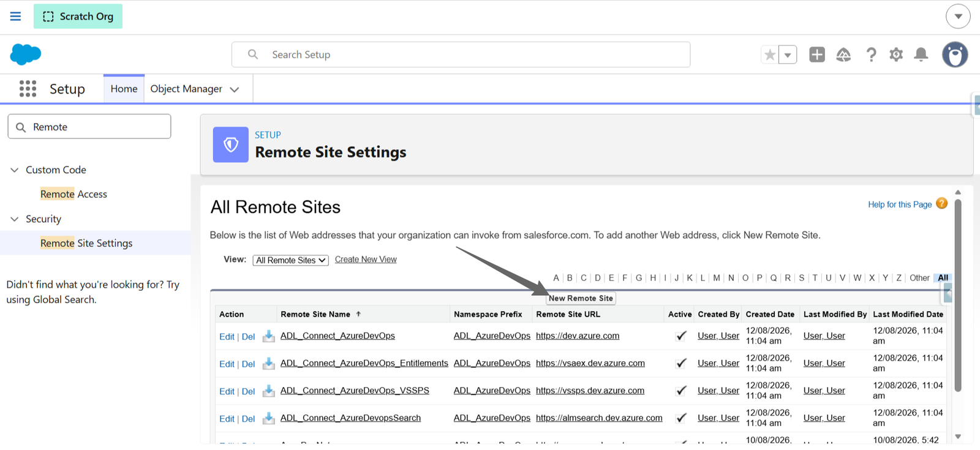The image size is (980, 450).
Task: Open the ADL_Connect_AzureDevOps_Entitlements site name
Action: pyautogui.click(x=364, y=363)
